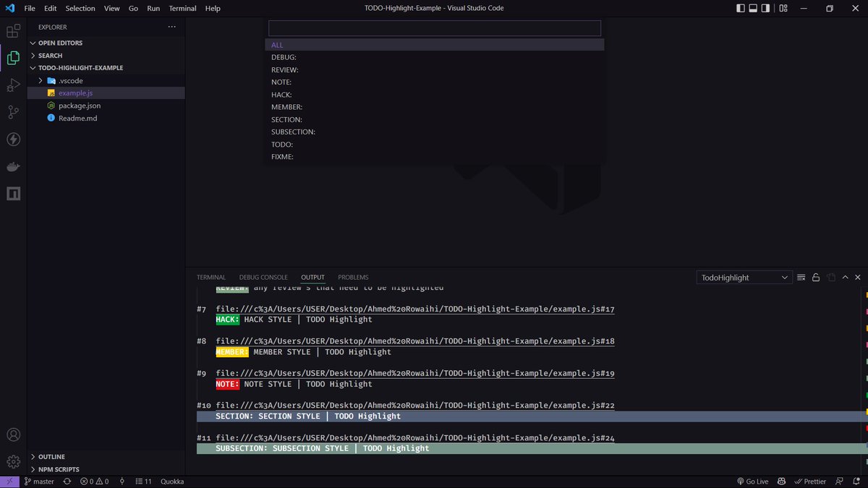
Task: Click the Customize Layout icon
Action: [x=784, y=9]
